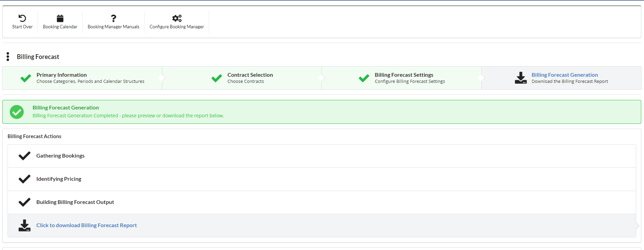Image resolution: width=644 pixels, height=250 pixels.
Task: Click the Booking Manager Manuals question mark
Action: pos(113,18)
